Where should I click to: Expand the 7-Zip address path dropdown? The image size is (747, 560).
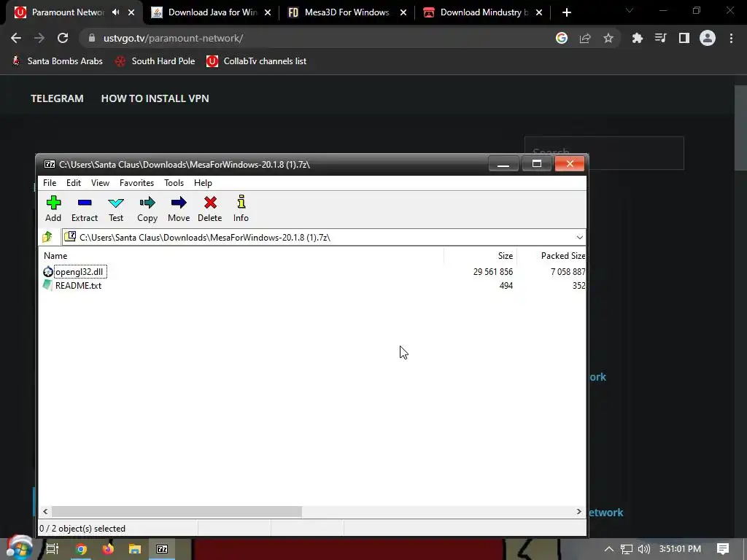[x=579, y=237]
